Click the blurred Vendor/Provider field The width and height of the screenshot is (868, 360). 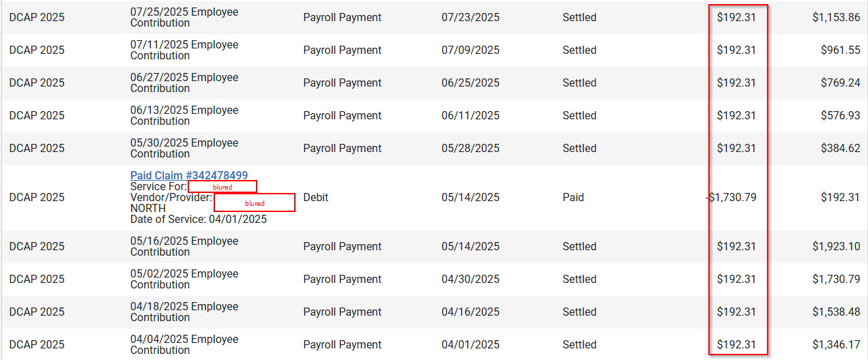coord(255,202)
